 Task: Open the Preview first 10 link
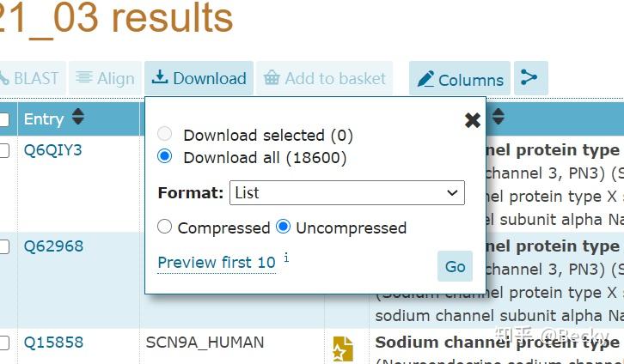click(217, 263)
